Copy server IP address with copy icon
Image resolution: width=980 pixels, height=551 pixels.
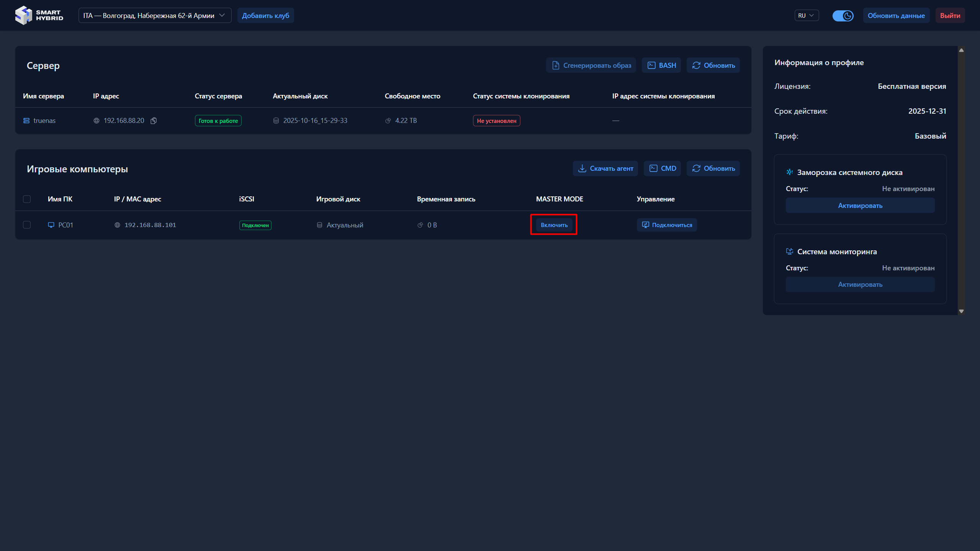tap(154, 121)
